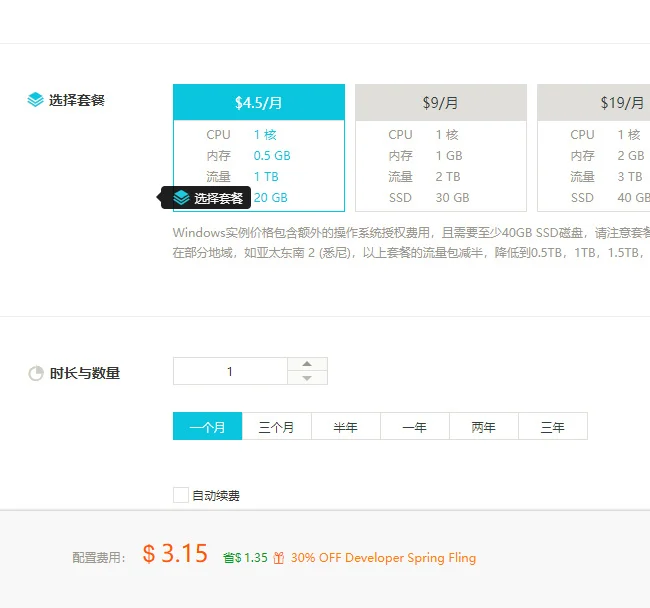Click the layers icon beside 选择套餐 heading

tap(35, 99)
